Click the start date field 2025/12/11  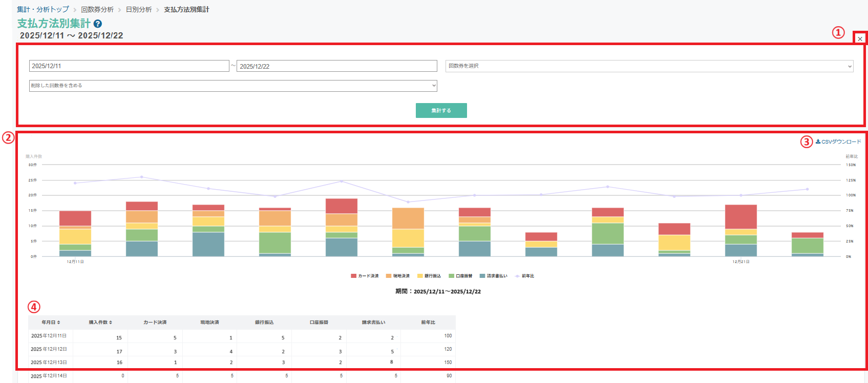click(129, 66)
